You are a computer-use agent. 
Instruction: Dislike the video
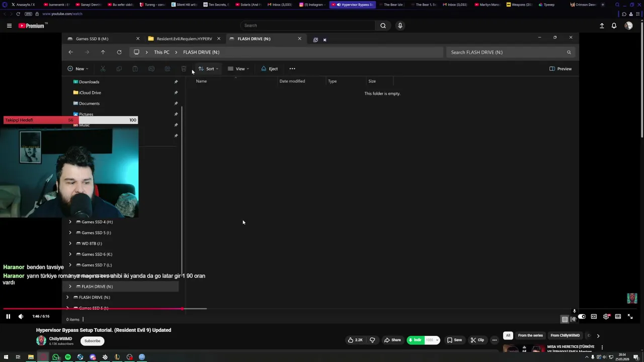372,340
